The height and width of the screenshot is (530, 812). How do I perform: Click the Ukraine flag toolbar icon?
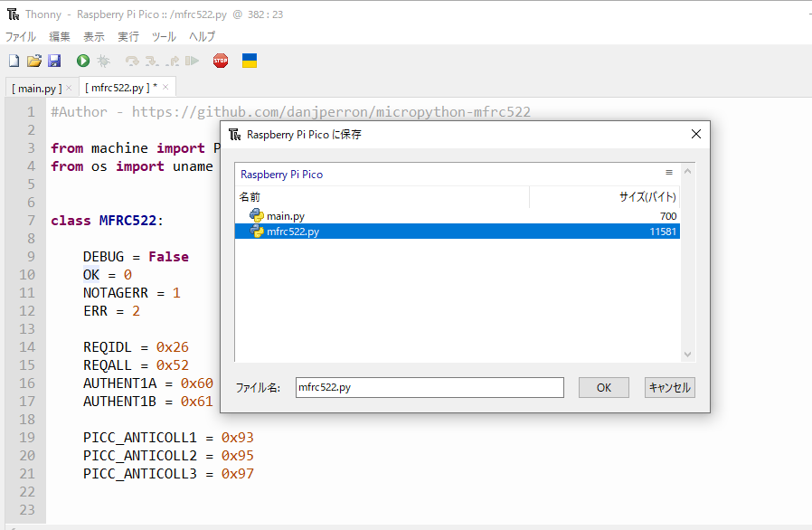point(250,61)
